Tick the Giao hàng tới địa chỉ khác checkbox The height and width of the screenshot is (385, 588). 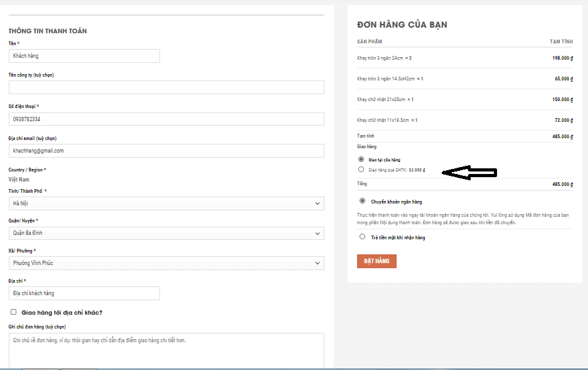[x=14, y=312]
